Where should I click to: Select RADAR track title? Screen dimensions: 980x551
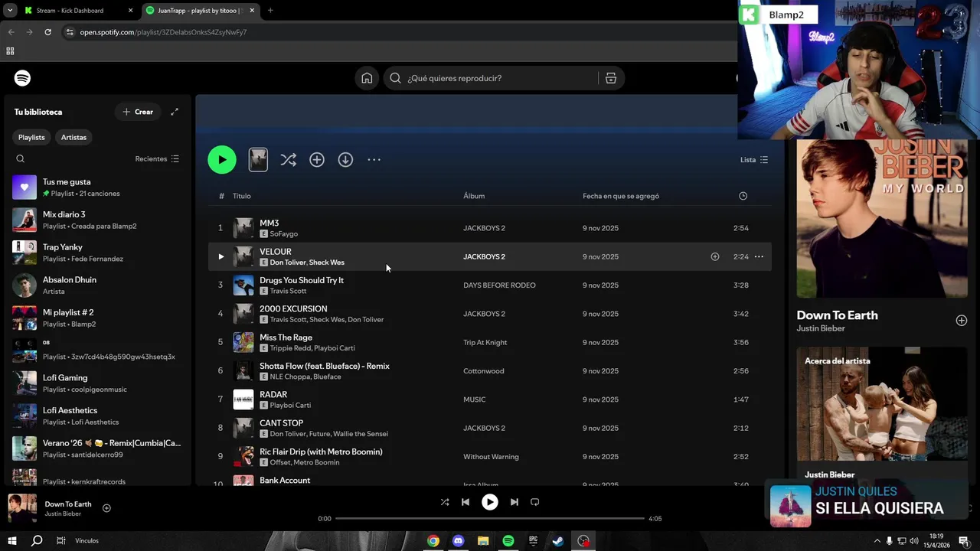coord(273,394)
